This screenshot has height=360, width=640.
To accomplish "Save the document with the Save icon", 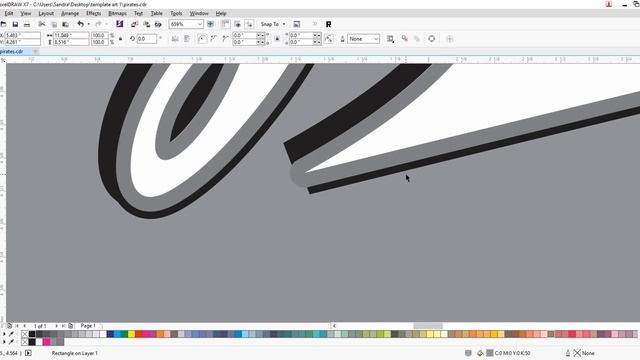I will point(15,24).
